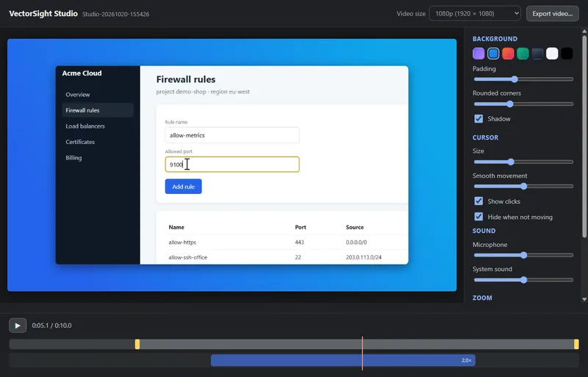Screen dimensions: 588x377
Task: Select the white background swatch
Action: [552, 54]
